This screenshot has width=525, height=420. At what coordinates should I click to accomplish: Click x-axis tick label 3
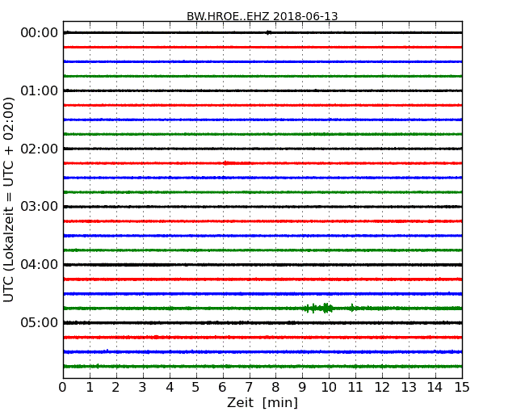point(143,388)
